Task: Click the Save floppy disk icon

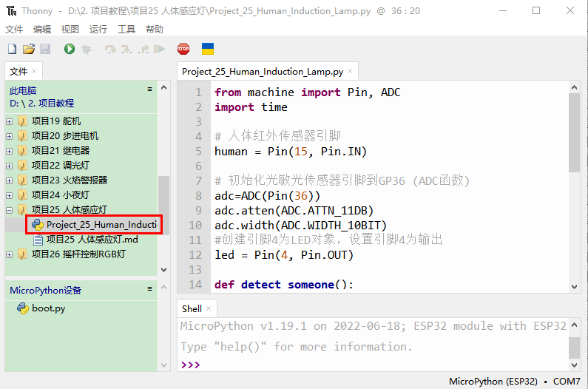Action: click(45, 49)
